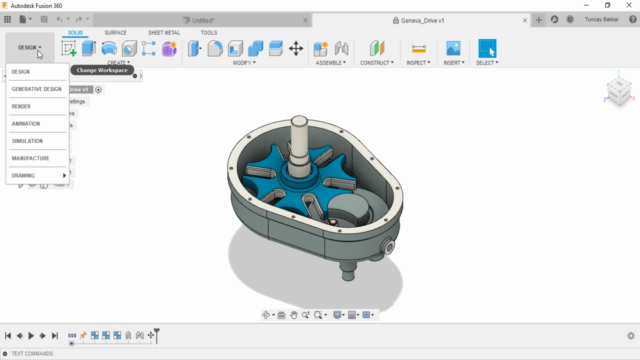Click the Save icon in toolbar
The width and height of the screenshot is (640, 360).
(x=44, y=19)
